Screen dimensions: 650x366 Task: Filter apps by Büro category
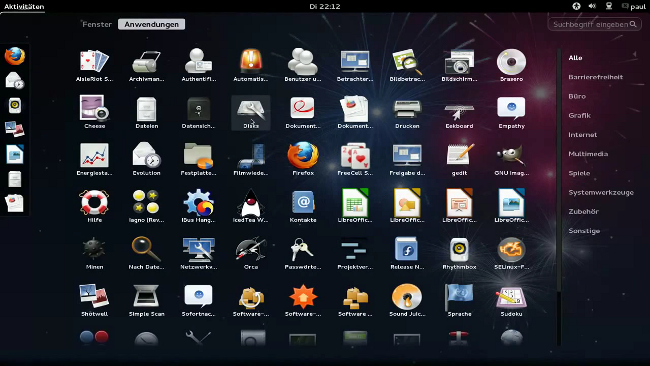point(577,96)
